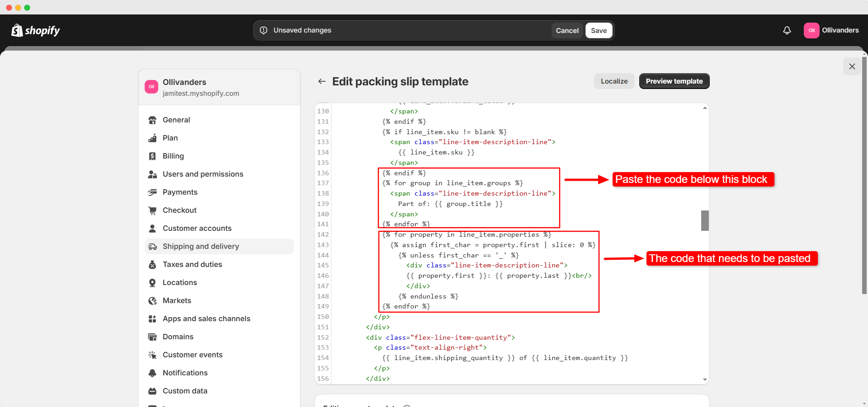Place cursor on line 142 for property
This screenshot has height=407, width=868.
tap(467, 234)
